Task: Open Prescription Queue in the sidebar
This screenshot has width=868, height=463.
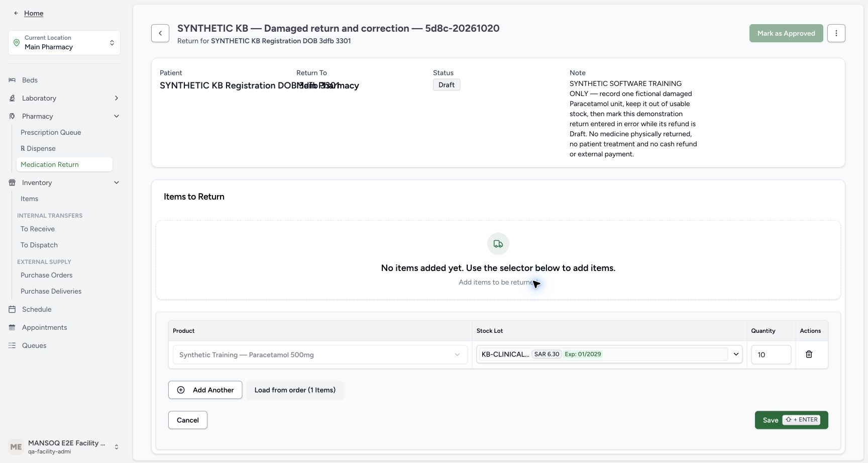Action: (x=51, y=132)
